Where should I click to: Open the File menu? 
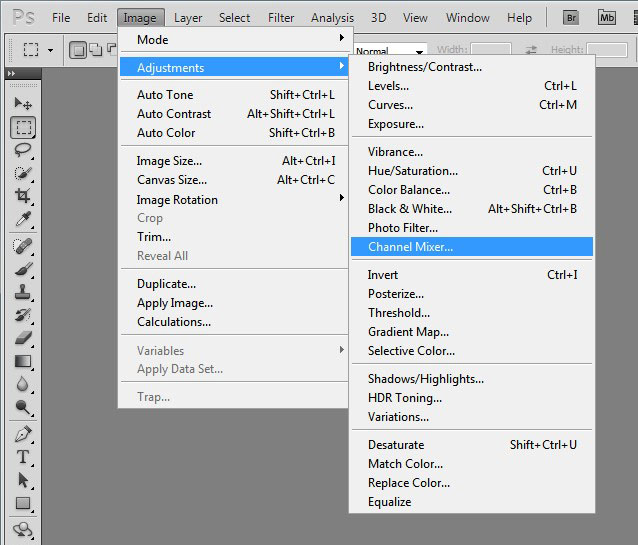click(x=61, y=18)
